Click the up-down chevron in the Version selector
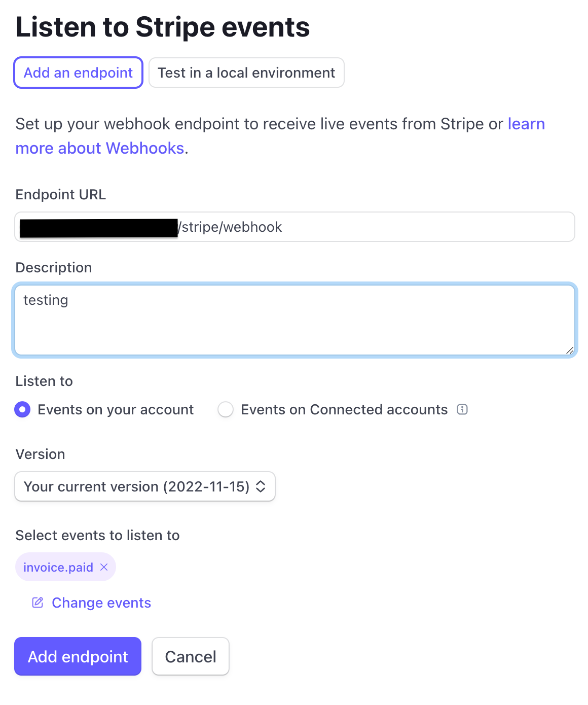 tap(261, 486)
